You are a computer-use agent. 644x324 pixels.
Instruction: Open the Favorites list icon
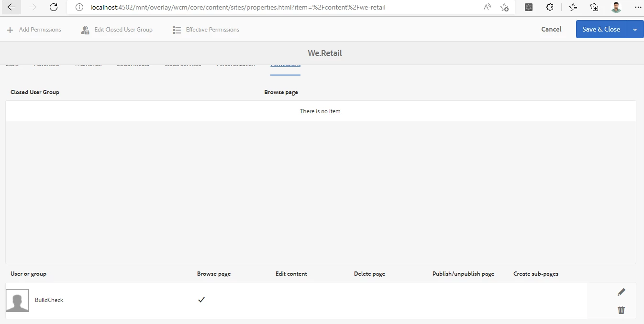click(573, 7)
